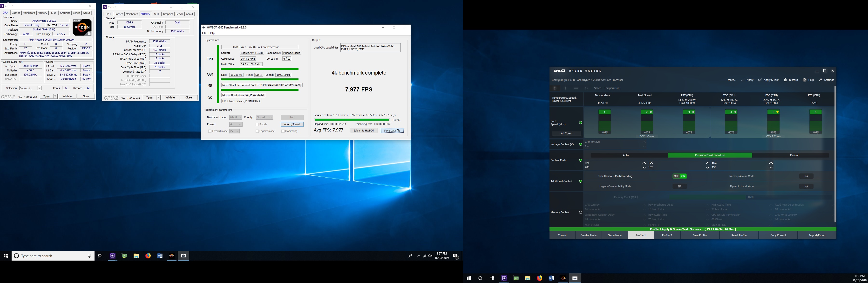Open Task View on the left taskbar
Viewport: 868px width, 283px height.
(100, 256)
